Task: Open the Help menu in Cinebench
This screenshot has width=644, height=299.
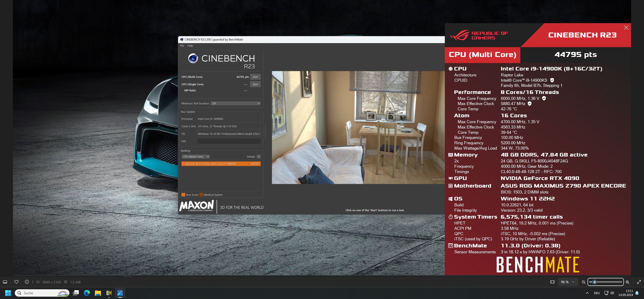Action: pyautogui.click(x=190, y=46)
